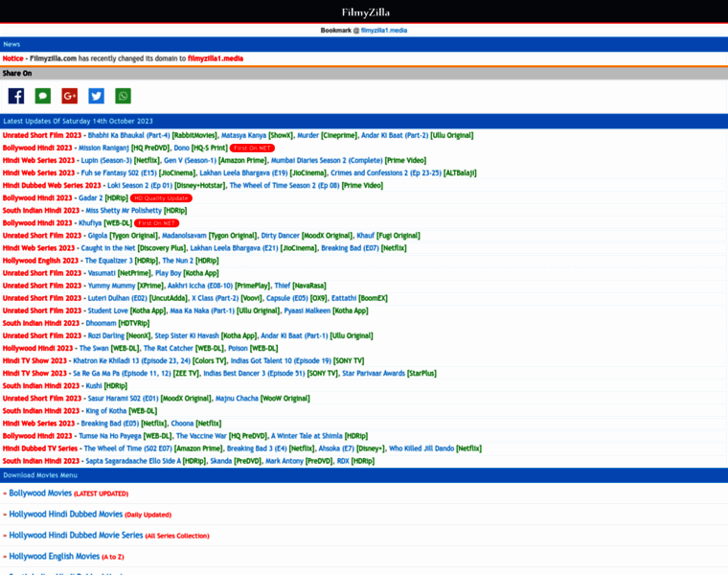Open Sasur Harami S02 (E01) link

123,399
